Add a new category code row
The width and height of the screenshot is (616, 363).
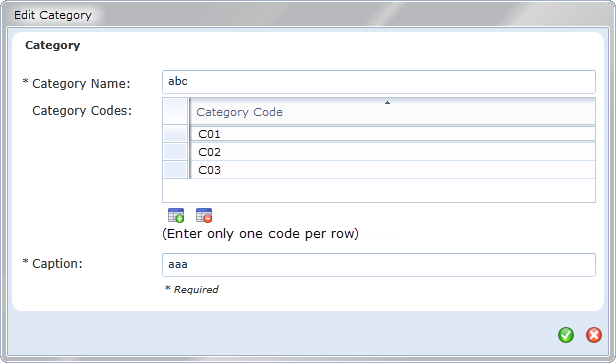click(176, 215)
